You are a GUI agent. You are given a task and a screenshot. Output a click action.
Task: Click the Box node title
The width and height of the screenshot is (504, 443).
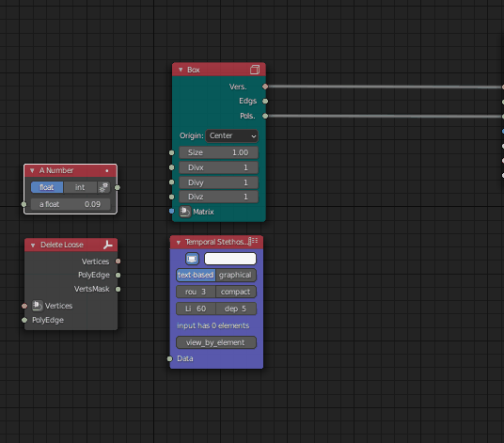(194, 70)
